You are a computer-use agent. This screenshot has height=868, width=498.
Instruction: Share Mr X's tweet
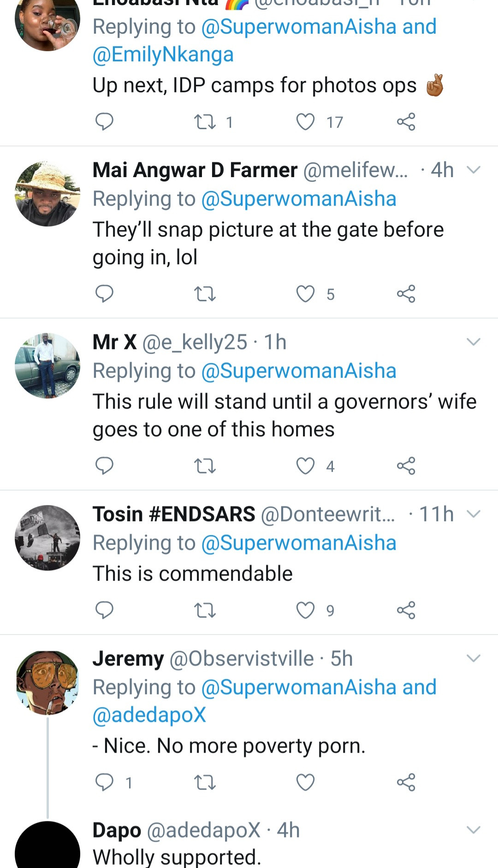coord(406,466)
